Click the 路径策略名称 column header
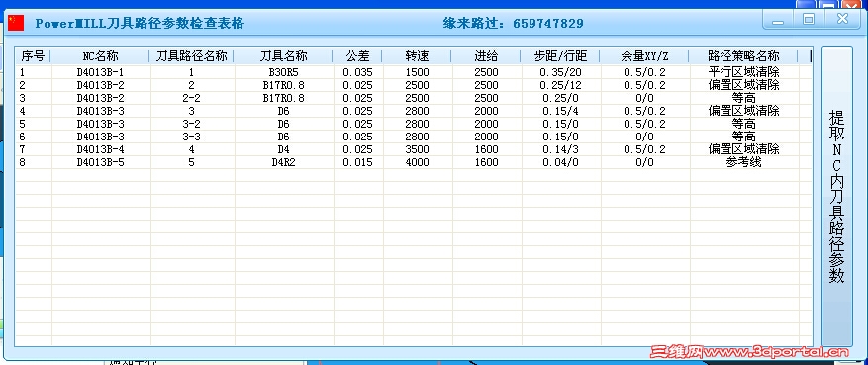The image size is (868, 365). (x=743, y=55)
